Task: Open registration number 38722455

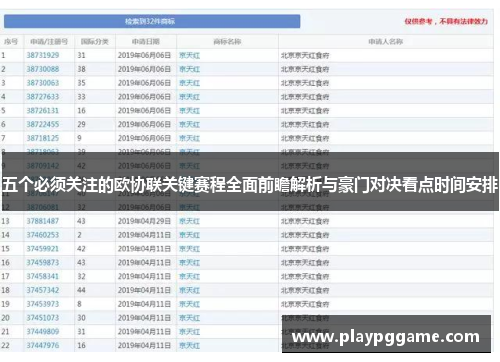Action: [43, 124]
